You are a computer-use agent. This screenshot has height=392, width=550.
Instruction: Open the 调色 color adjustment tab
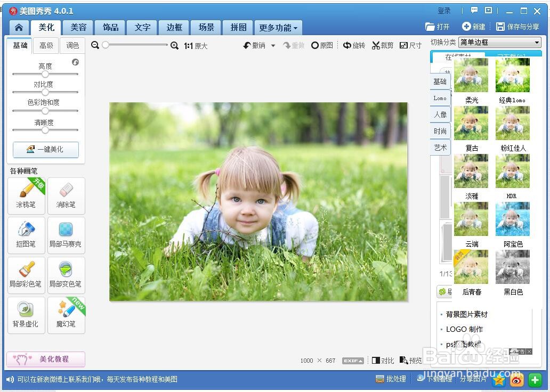pyautogui.click(x=72, y=45)
